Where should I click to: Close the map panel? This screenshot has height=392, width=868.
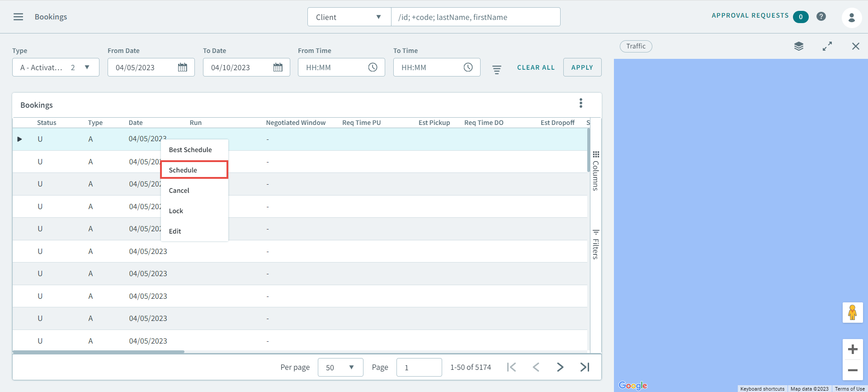point(856,46)
